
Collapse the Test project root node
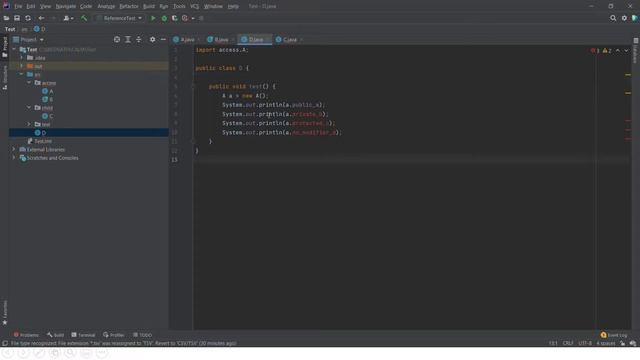(x=15, y=49)
